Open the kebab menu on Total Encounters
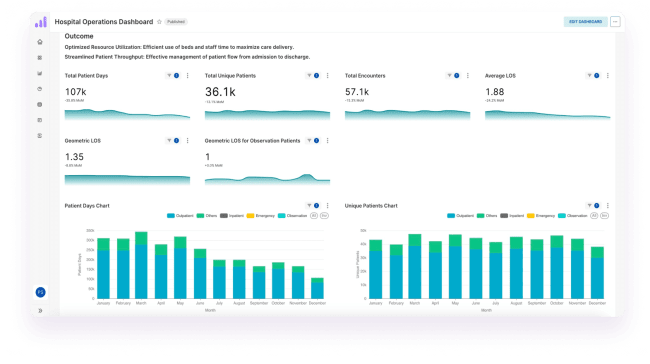The image size is (650, 364). tap(468, 75)
